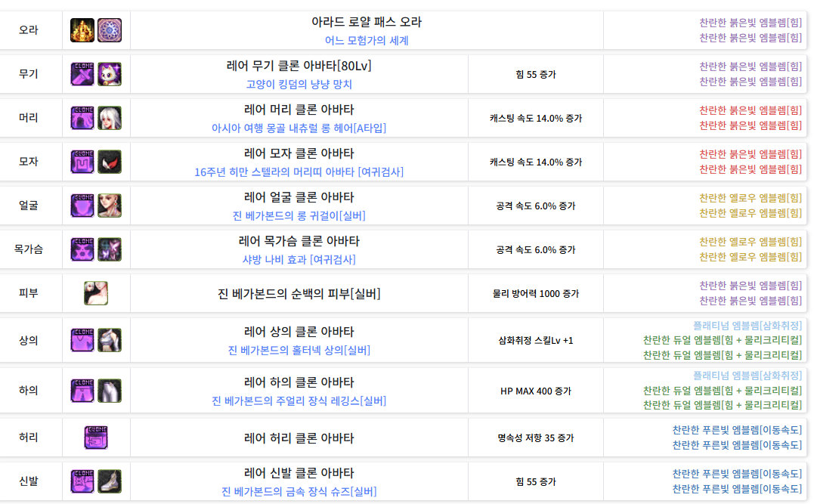Click the silver shoe icon in 신발 row

(110, 481)
